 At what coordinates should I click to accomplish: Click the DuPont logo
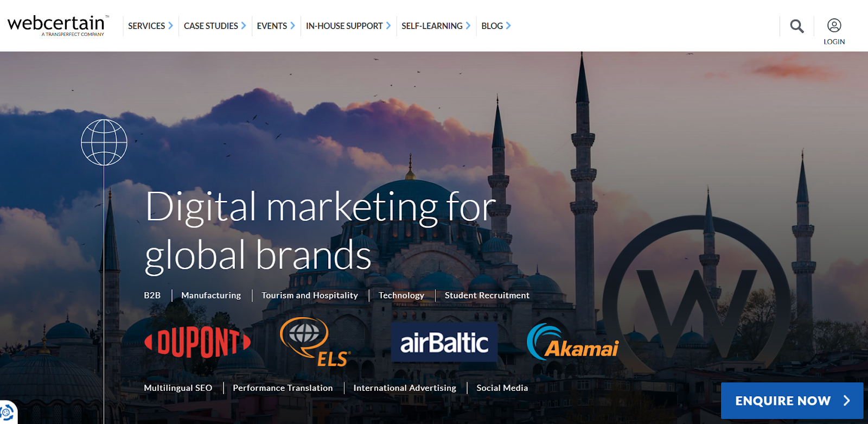[197, 342]
